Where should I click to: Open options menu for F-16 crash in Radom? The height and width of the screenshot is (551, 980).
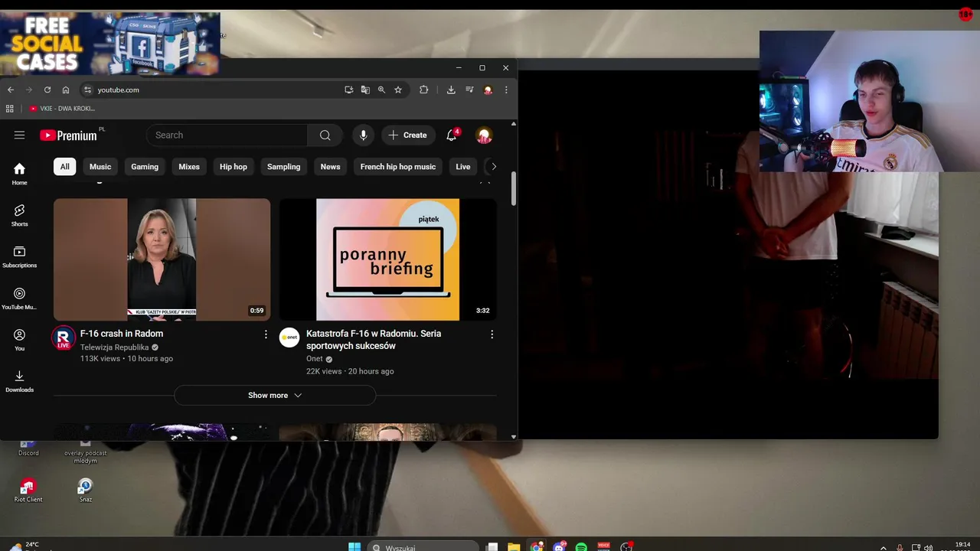[x=266, y=334]
